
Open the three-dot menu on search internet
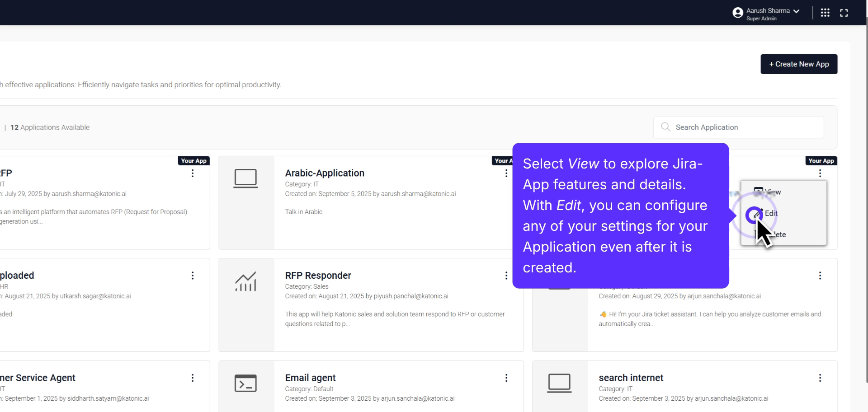[820, 378]
